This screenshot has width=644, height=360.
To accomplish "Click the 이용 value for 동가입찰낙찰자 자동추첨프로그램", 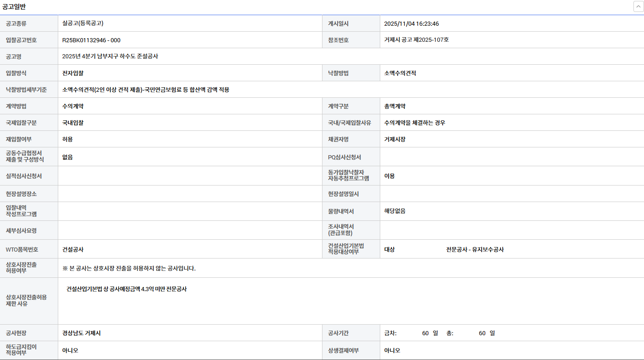I will tap(389, 176).
